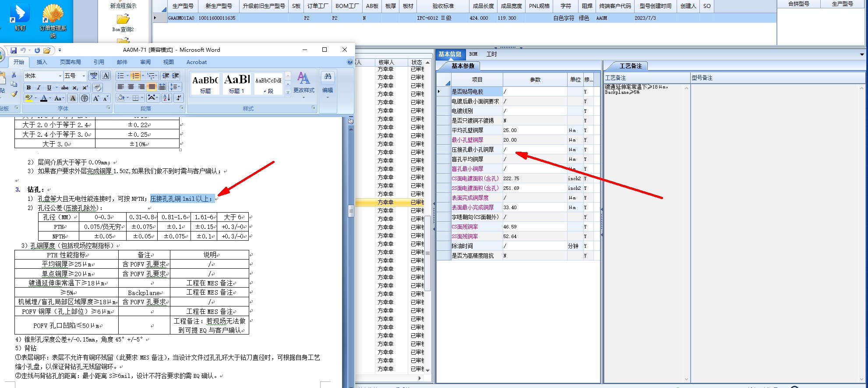Toggle justify alignment
868x388 pixels.
point(152,87)
